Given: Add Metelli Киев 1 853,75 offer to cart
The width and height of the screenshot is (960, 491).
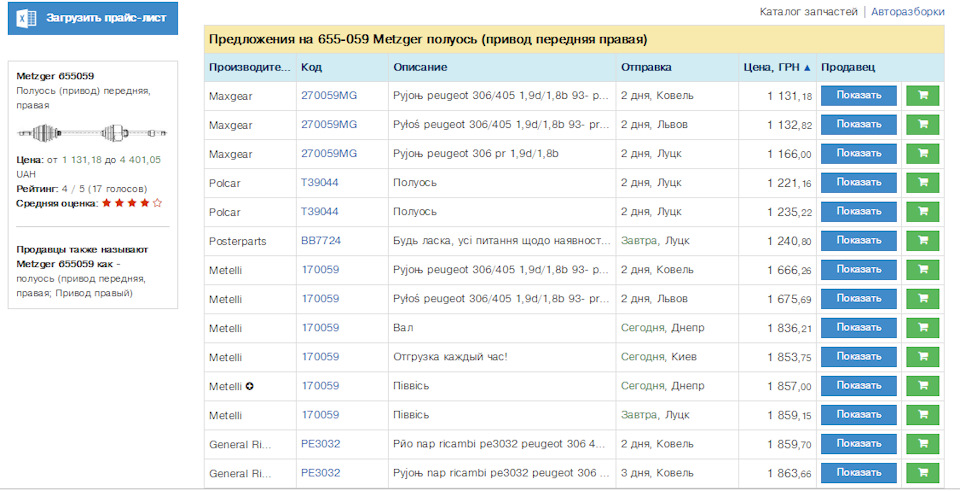Looking at the screenshot, I should click(922, 357).
